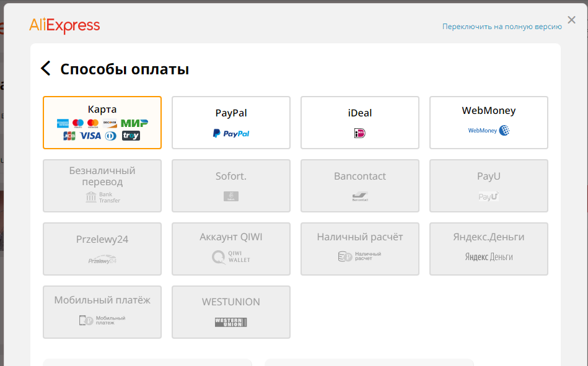Click the Discover card icon

(110, 123)
